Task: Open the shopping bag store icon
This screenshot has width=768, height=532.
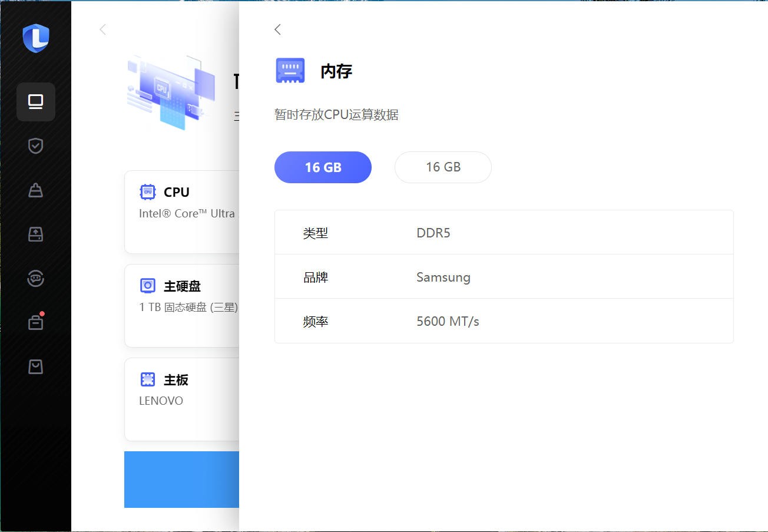Action: pos(36,366)
